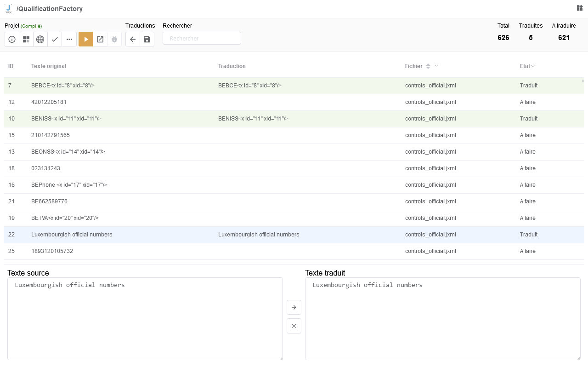Open the project in external window icon
The width and height of the screenshot is (588, 368).
pos(100,39)
